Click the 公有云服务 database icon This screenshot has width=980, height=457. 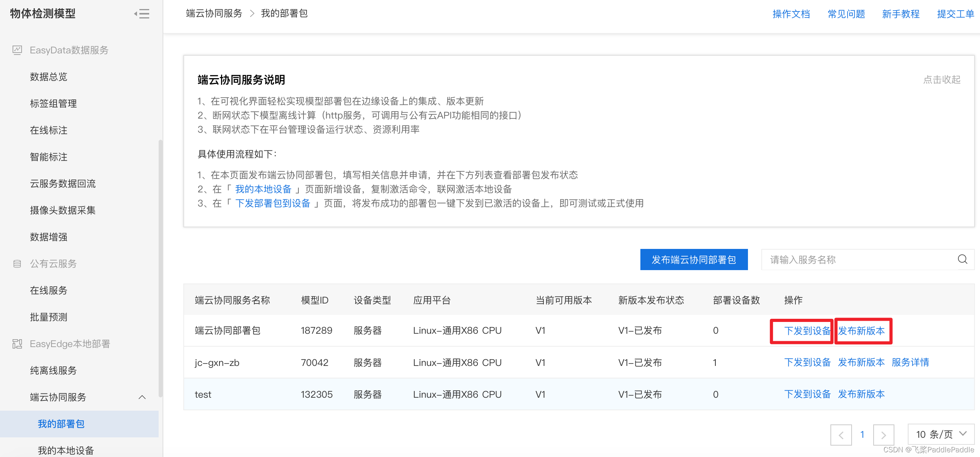[17, 263]
